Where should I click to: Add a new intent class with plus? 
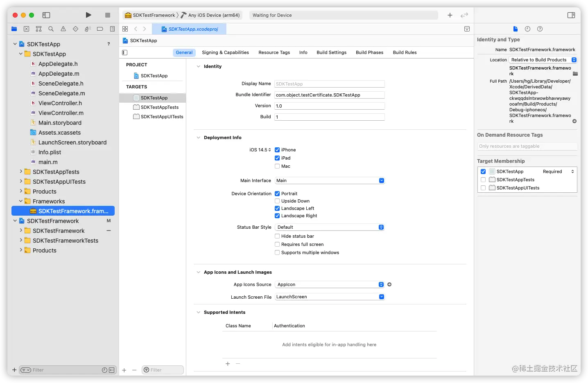[228, 364]
